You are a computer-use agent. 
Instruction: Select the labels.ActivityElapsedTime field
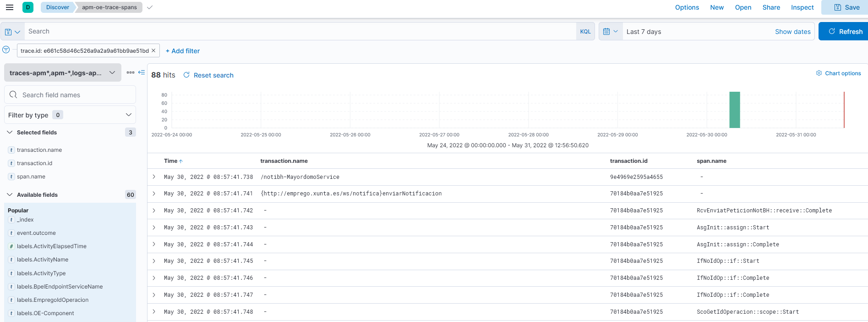tap(52, 246)
